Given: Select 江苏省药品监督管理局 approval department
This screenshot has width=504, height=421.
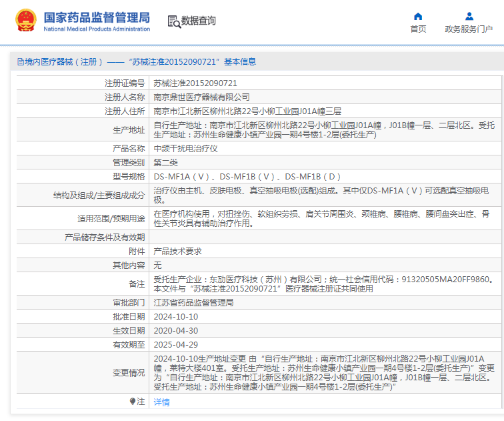Looking at the screenshot, I should tap(193, 303).
